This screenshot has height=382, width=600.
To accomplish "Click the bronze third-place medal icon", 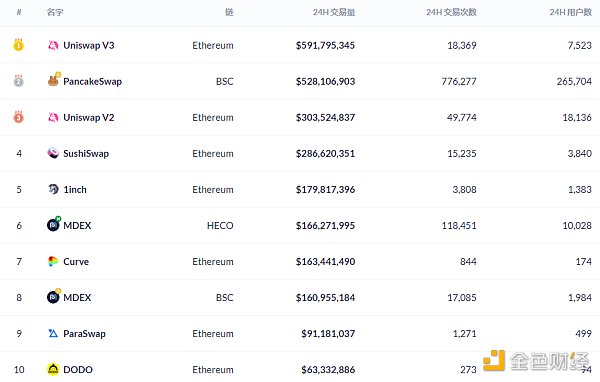I will 18,117.
